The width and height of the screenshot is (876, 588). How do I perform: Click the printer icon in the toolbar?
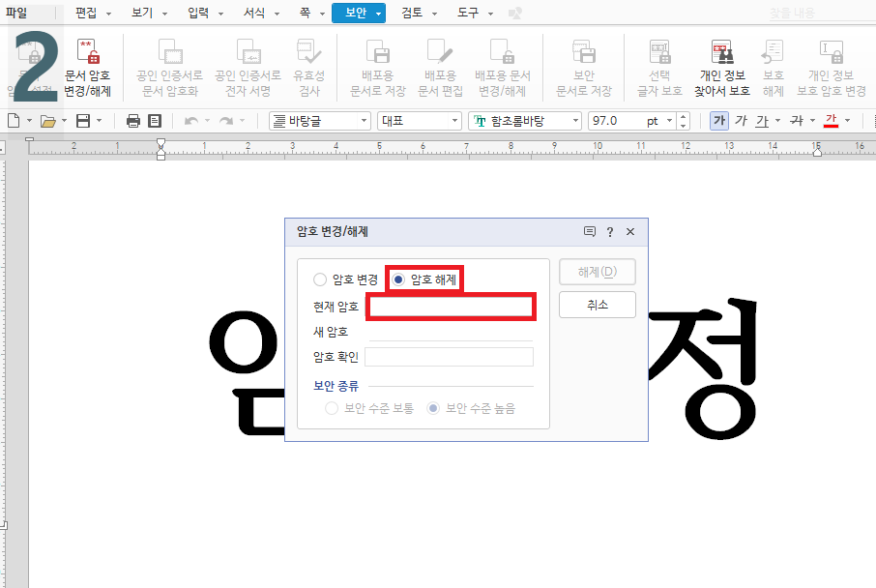click(132, 120)
